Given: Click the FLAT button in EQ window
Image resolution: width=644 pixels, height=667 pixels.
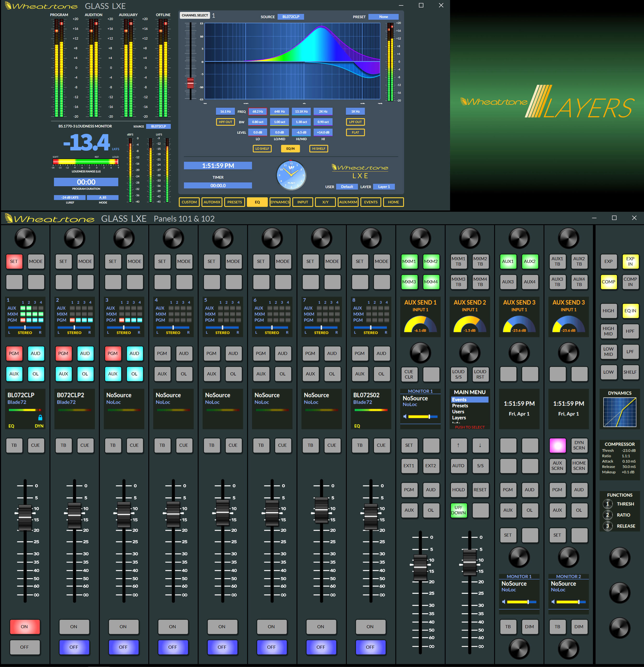Looking at the screenshot, I should pos(355,132).
